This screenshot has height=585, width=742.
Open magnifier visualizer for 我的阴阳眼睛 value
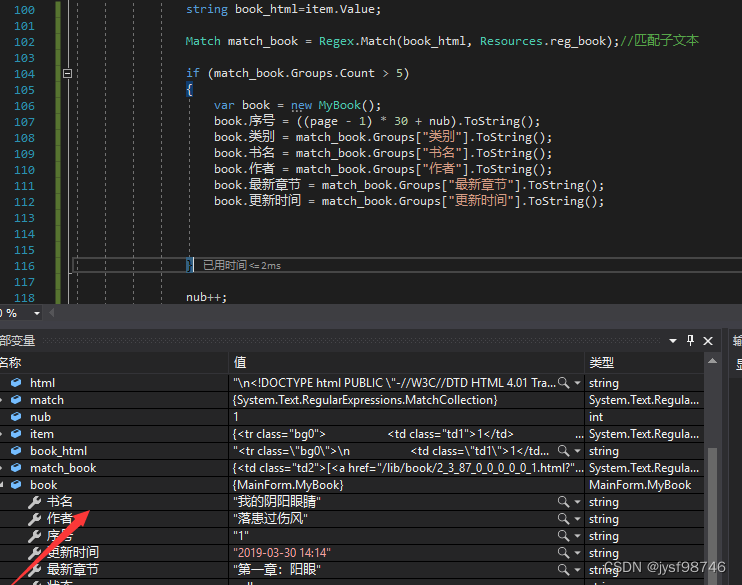[563, 502]
